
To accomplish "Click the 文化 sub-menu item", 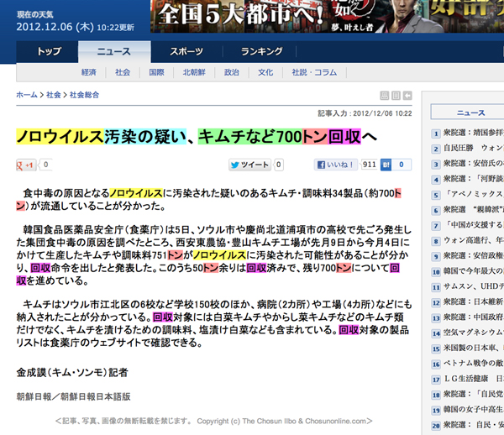I will pyautogui.click(x=265, y=72).
